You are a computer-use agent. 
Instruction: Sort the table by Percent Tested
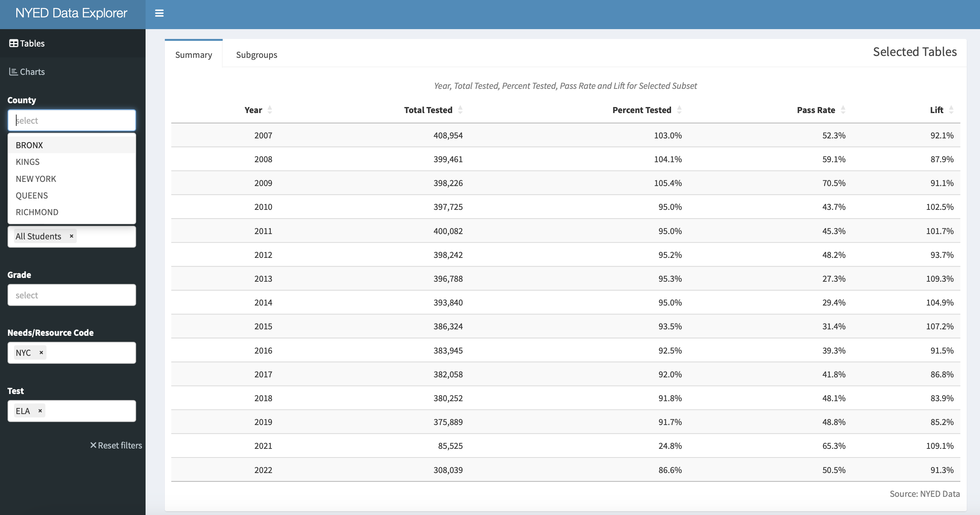click(x=679, y=110)
